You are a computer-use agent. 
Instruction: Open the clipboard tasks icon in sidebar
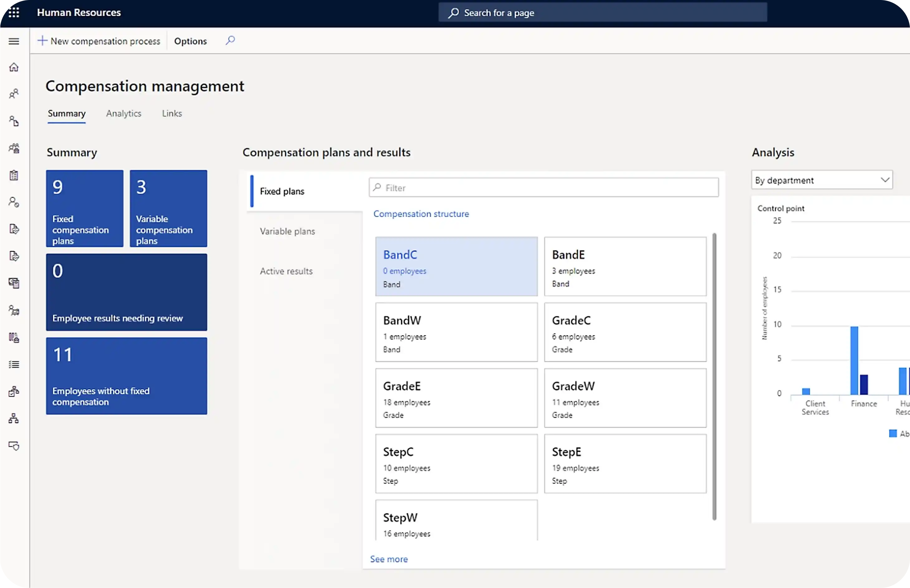click(14, 175)
